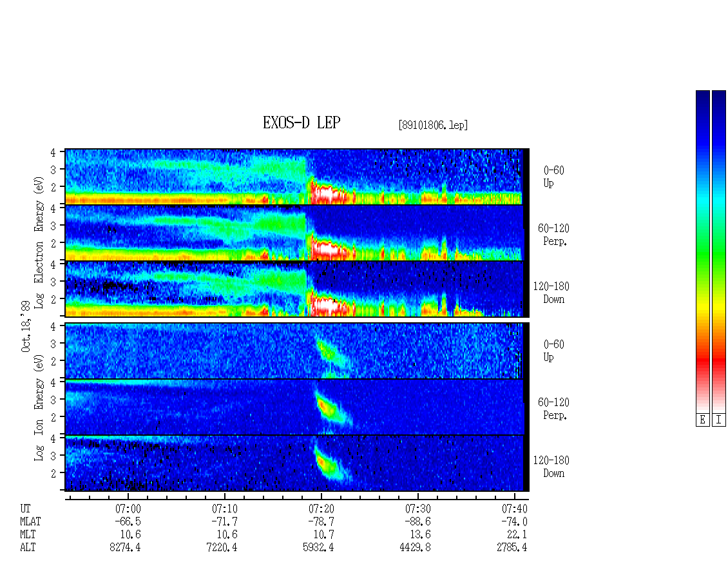This screenshot has height=564, width=728.
Task: Click the EXOS-D LEP plot title
Action: (302, 122)
